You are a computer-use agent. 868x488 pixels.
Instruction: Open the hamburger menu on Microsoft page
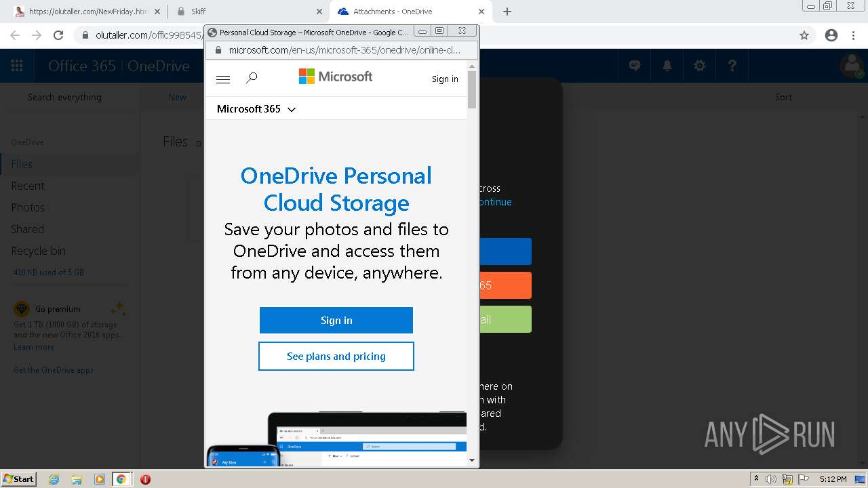pos(222,79)
